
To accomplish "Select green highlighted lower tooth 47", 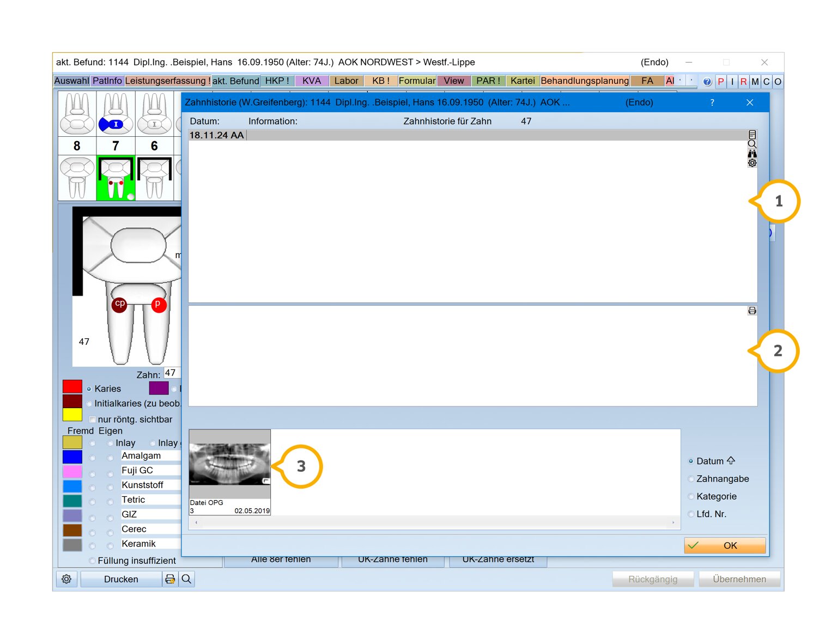I will [116, 178].
